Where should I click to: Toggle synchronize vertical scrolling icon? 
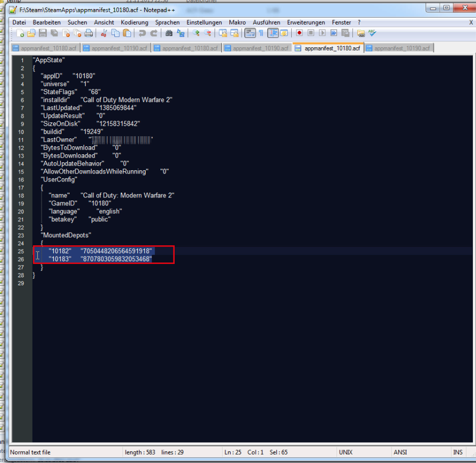tap(223, 33)
